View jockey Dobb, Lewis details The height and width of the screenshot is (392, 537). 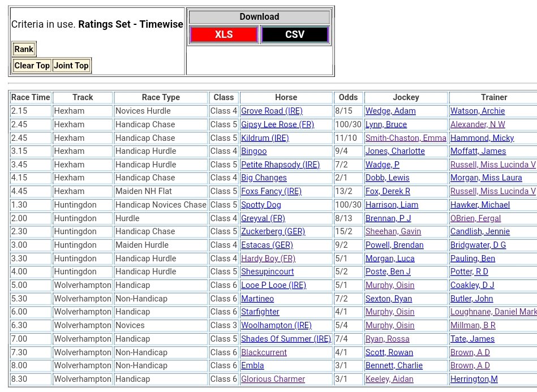pyautogui.click(x=387, y=178)
